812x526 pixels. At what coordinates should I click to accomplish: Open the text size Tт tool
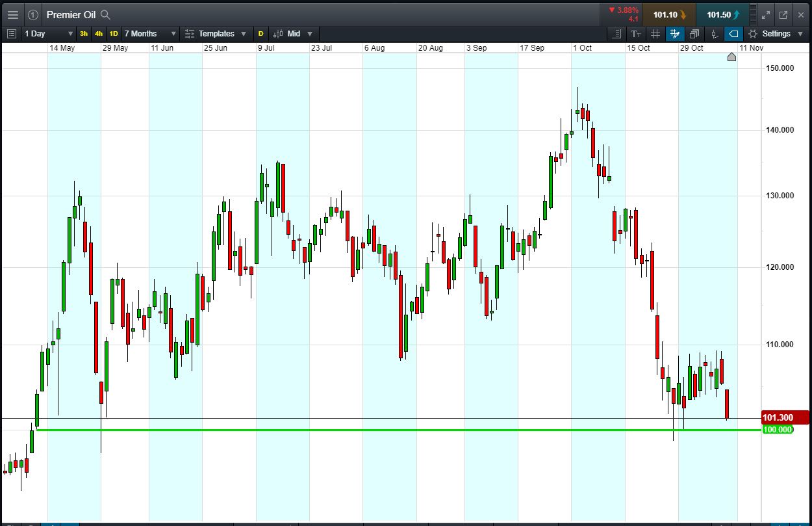click(636, 33)
